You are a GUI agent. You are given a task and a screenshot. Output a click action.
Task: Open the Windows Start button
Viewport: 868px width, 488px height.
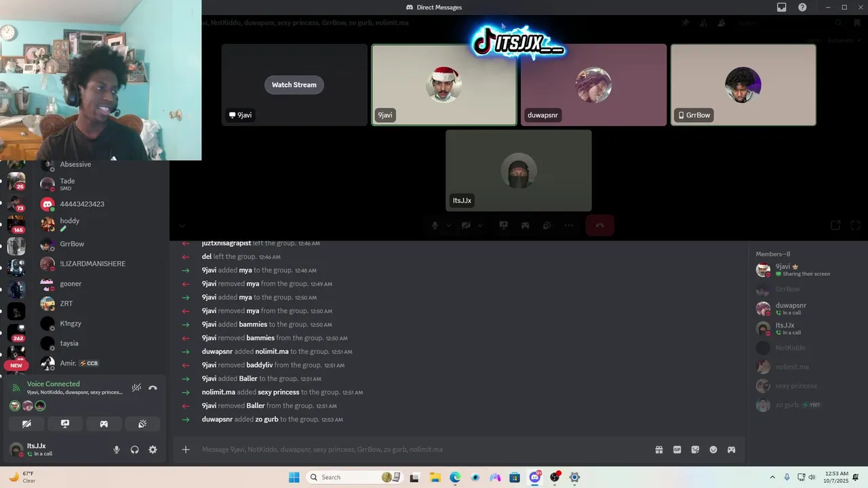click(x=294, y=477)
